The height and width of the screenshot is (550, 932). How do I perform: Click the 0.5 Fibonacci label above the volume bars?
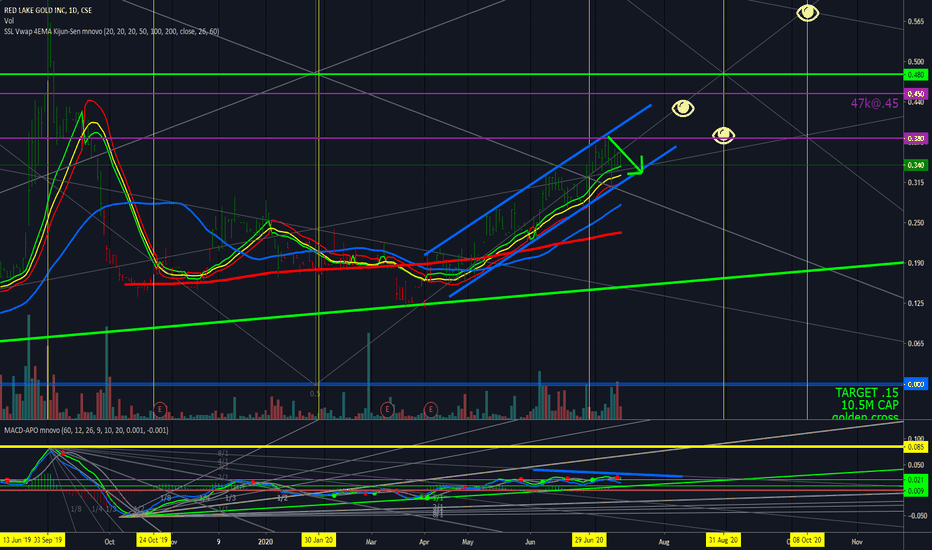click(315, 394)
